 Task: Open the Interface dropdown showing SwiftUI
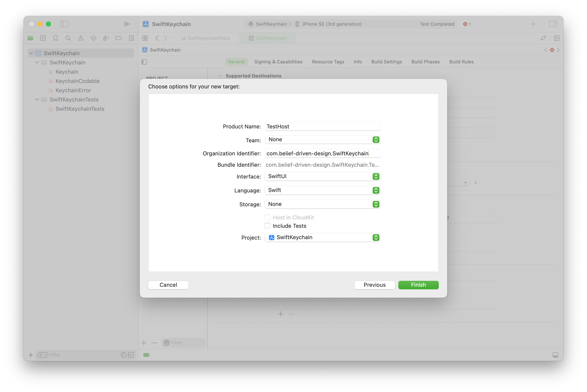click(323, 176)
